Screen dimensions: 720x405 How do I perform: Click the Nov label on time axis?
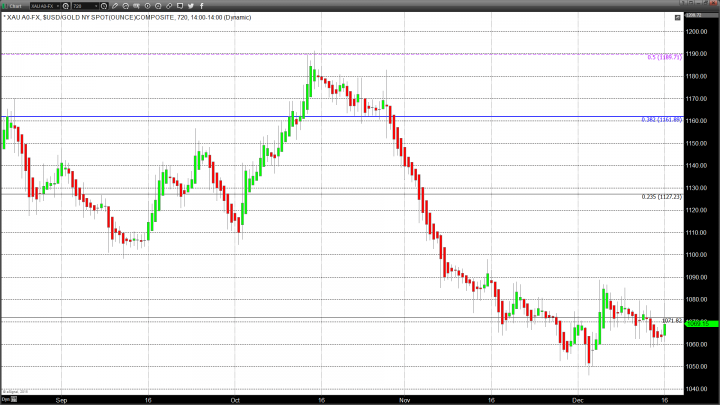(405, 400)
